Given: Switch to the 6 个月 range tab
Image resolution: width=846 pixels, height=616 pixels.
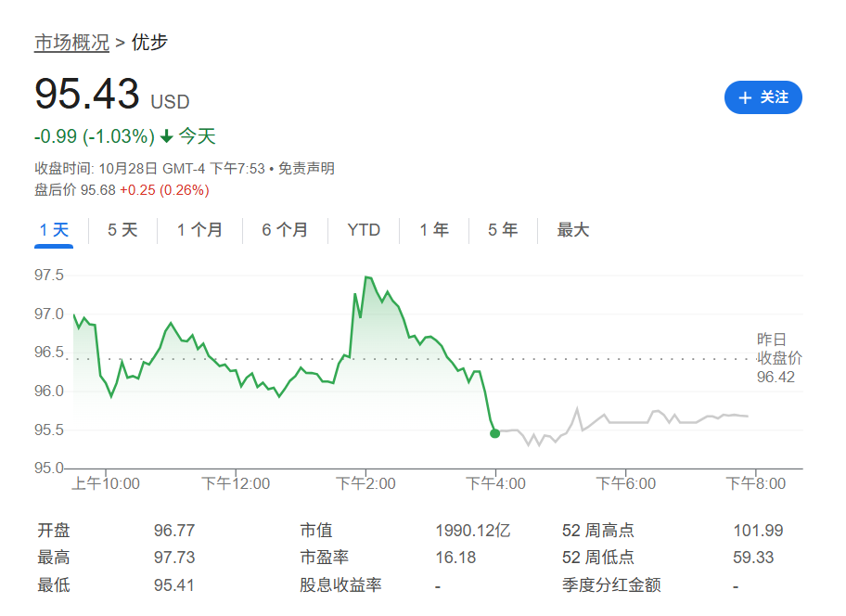Looking at the screenshot, I should pos(283,229).
